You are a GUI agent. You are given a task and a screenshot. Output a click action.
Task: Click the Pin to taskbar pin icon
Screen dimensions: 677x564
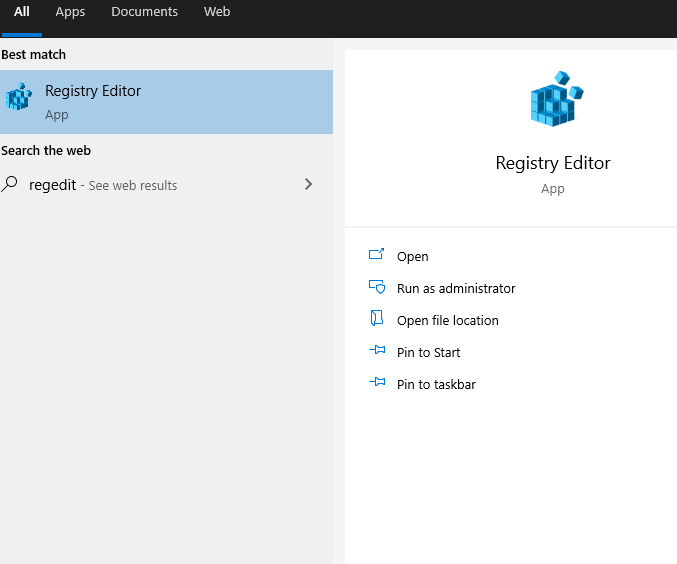[x=377, y=382]
